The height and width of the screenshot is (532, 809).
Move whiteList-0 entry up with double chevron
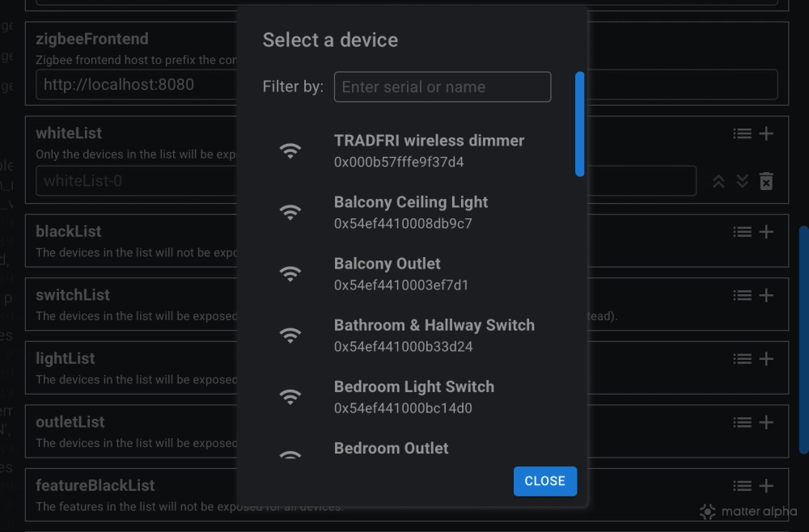tap(718, 181)
